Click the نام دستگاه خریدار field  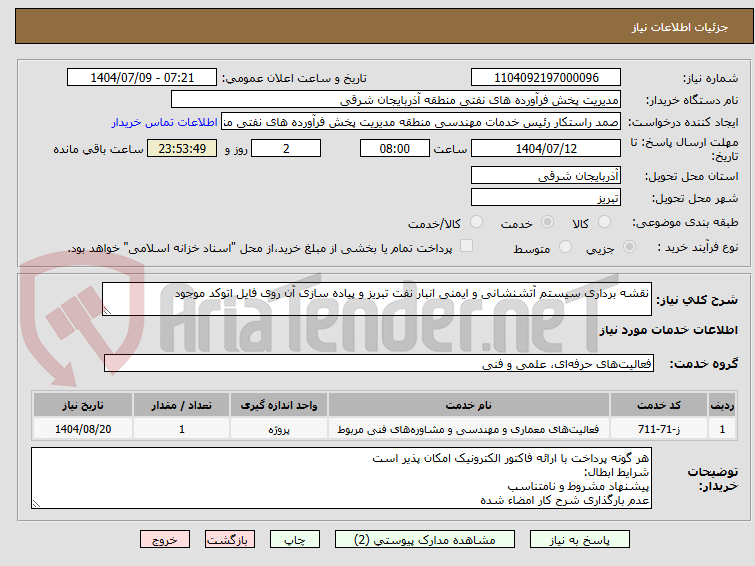396,100
